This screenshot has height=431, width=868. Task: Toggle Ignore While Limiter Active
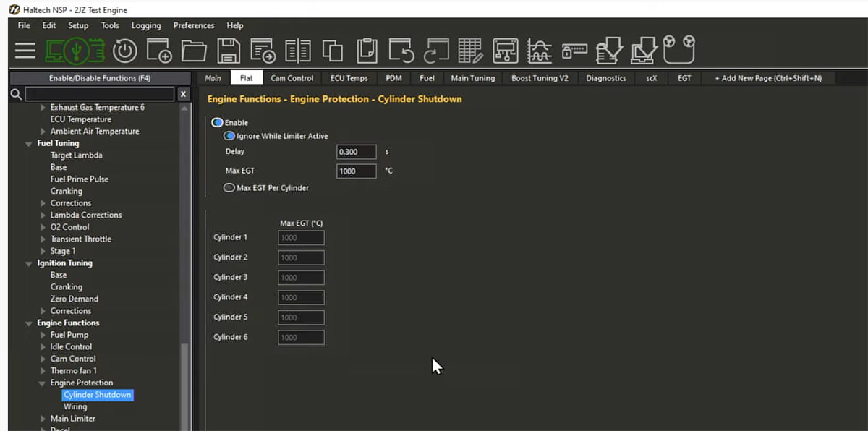(x=229, y=136)
